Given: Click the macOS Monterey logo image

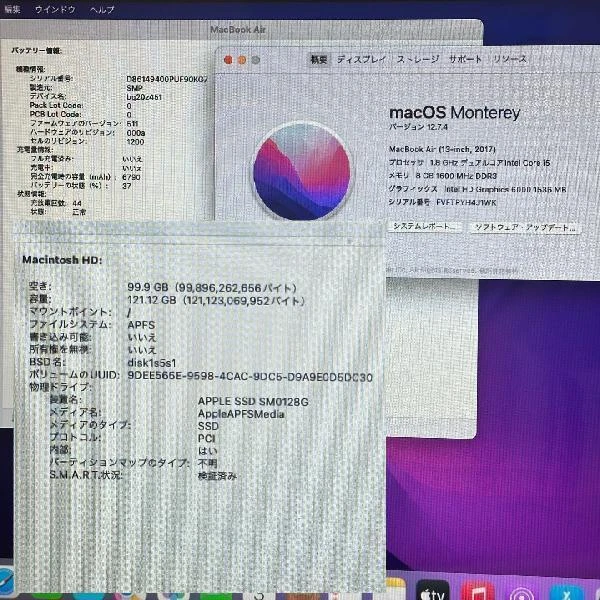Looking at the screenshot, I should (302, 171).
